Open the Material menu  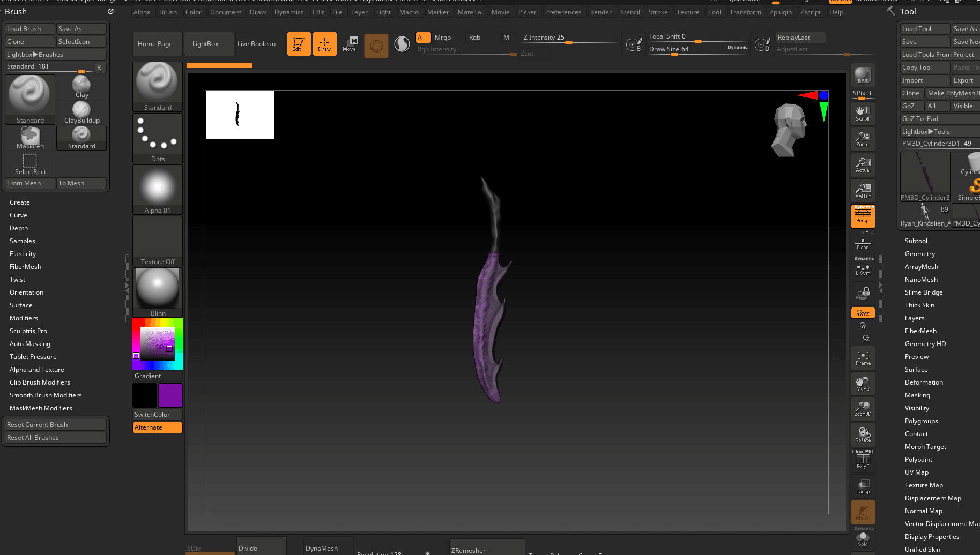coord(470,12)
